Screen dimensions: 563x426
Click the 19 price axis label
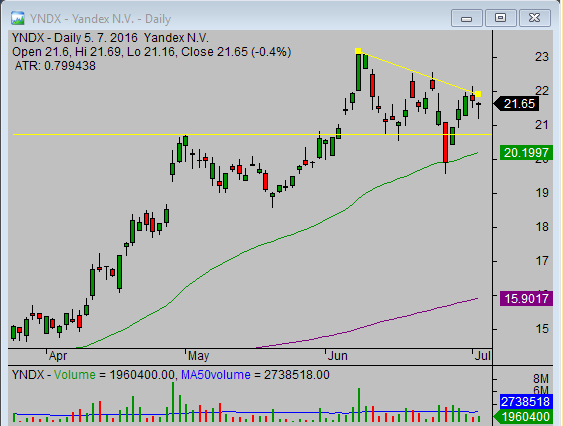pos(542,193)
